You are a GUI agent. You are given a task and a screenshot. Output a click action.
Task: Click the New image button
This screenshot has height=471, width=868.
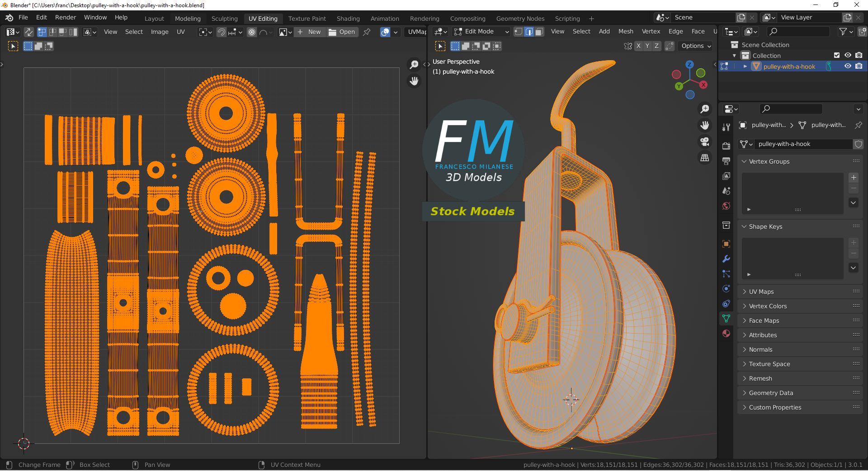click(x=309, y=32)
